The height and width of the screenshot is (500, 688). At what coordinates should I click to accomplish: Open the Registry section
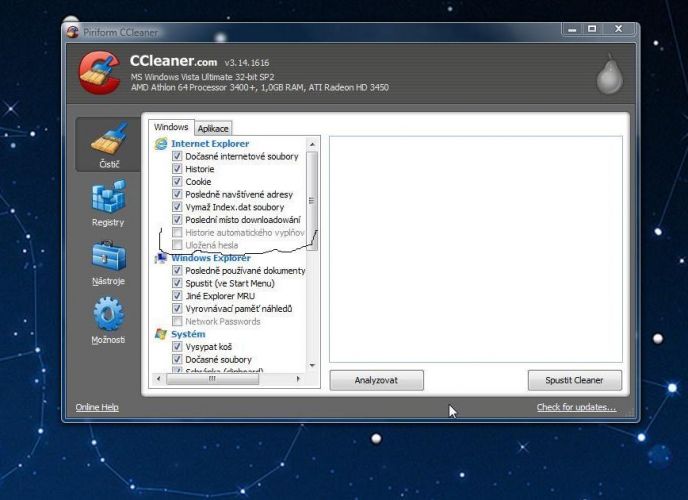coord(108,203)
